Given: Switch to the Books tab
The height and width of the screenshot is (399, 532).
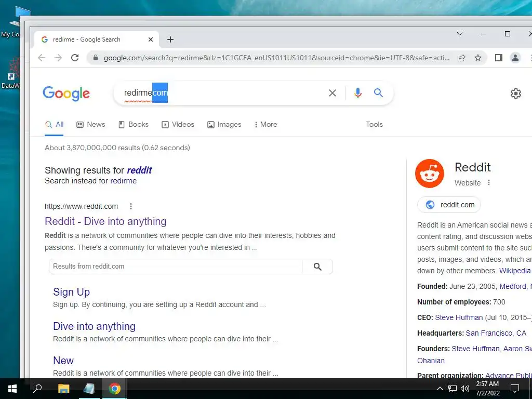Looking at the screenshot, I should pos(134,125).
